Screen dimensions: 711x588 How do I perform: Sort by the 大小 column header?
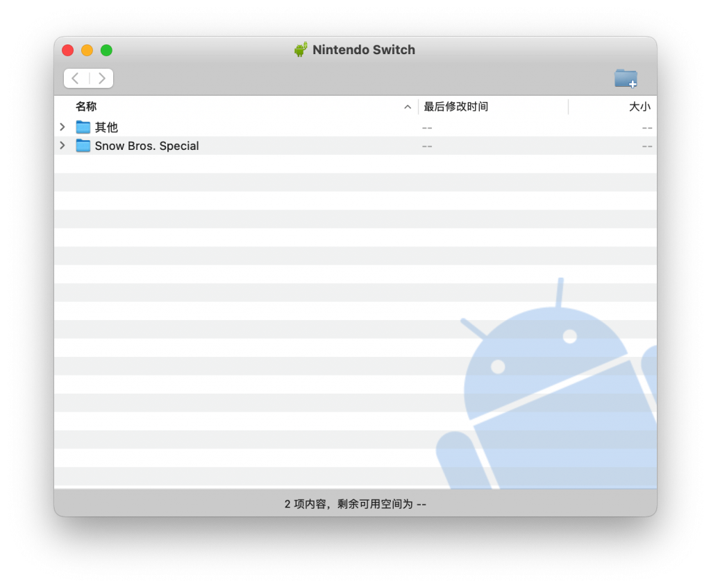639,107
